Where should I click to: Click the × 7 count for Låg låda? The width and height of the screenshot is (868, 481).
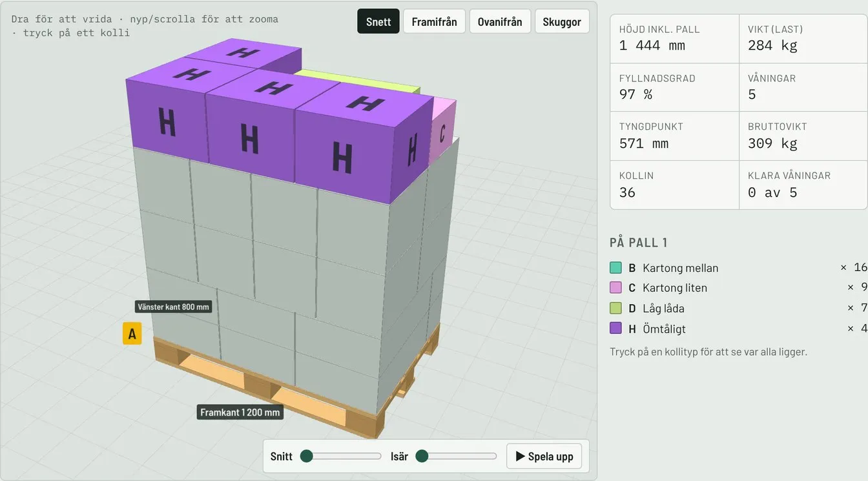click(x=857, y=308)
